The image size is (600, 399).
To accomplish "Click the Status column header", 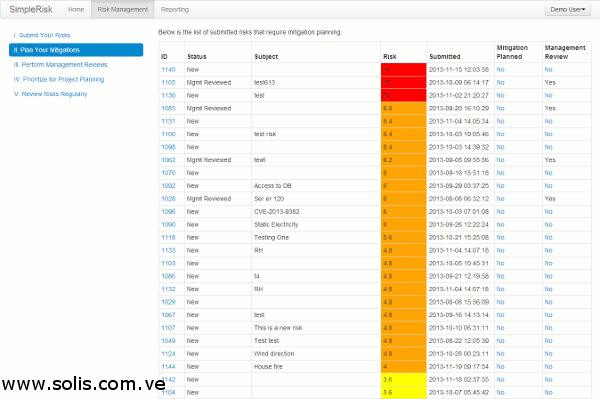I will point(197,57).
